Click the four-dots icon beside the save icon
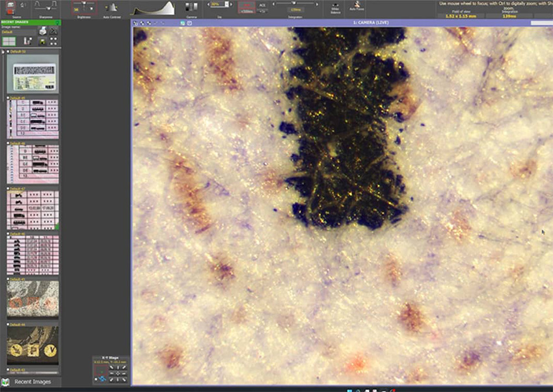 [x=53, y=41]
